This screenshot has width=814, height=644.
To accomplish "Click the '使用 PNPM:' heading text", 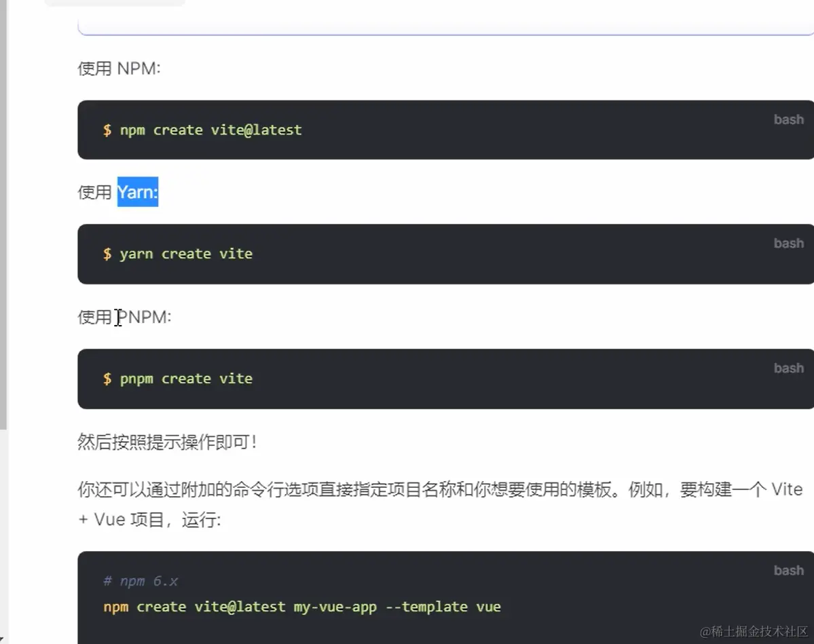I will (124, 316).
